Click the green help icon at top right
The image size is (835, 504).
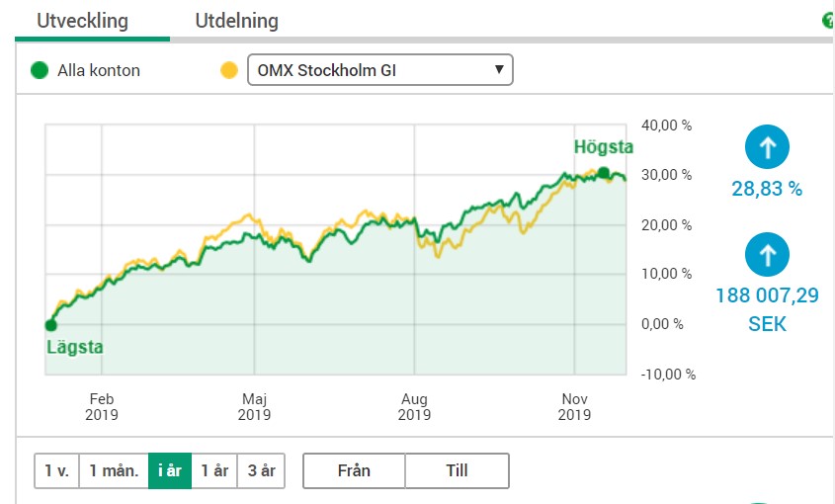pos(829,21)
